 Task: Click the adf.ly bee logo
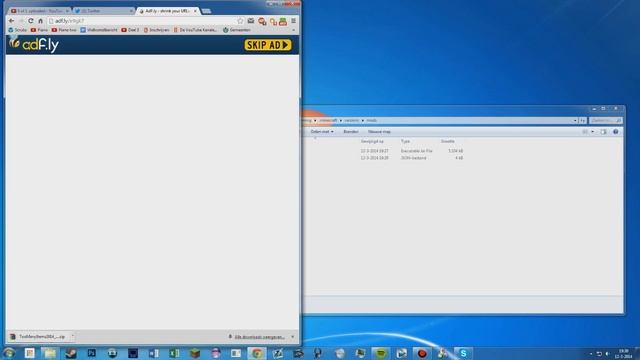34,44
